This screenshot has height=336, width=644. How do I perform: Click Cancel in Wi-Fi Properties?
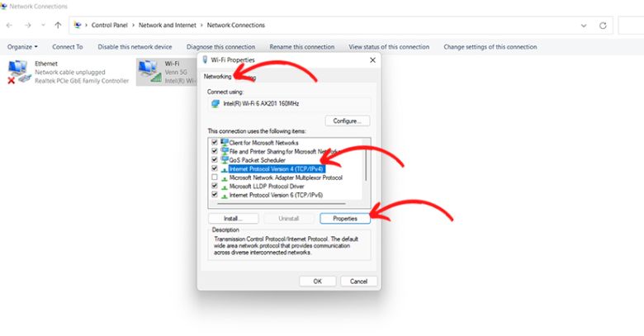358,282
